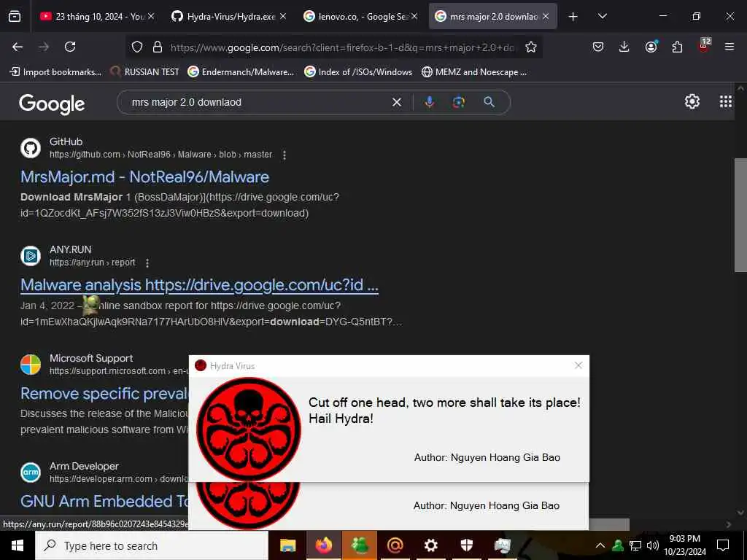Open the volume control in tray

(x=653, y=545)
